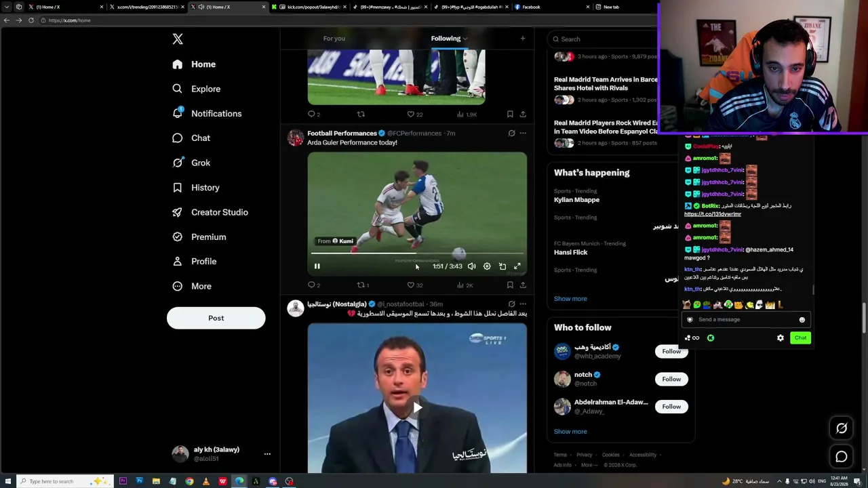Follow Abdelrahman El-Adawy account
The height and width of the screenshot is (488, 868).
[671, 407]
